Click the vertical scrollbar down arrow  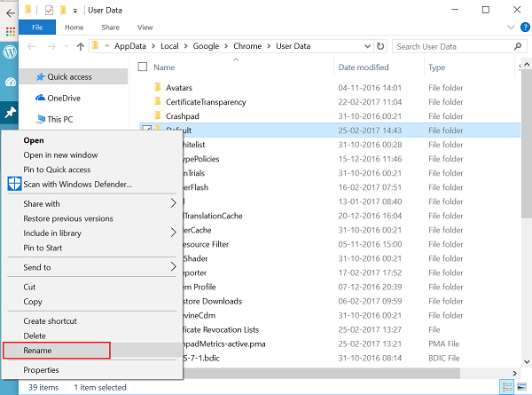pyautogui.click(x=527, y=362)
